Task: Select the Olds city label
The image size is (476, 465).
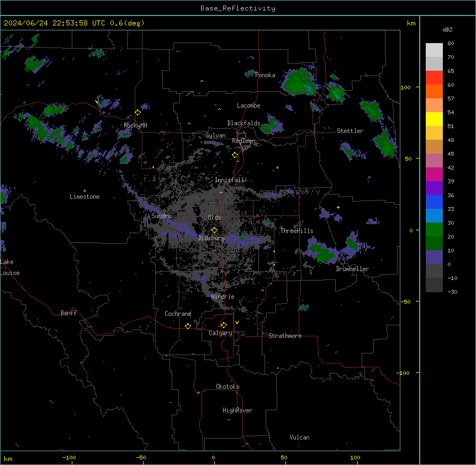Action: [214, 218]
